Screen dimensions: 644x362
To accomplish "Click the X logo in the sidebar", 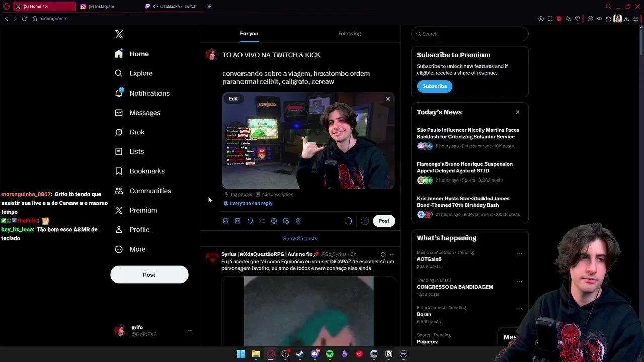I will point(119,34).
